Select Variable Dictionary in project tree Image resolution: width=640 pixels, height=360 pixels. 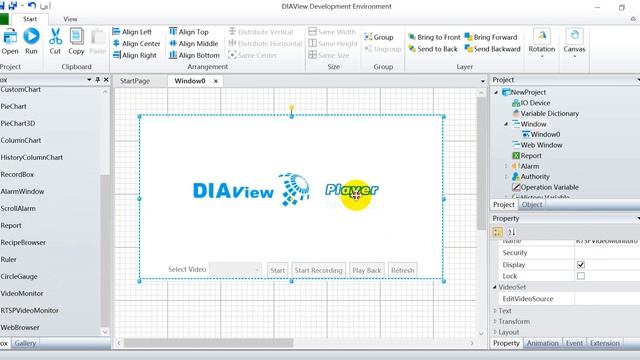pyautogui.click(x=549, y=113)
